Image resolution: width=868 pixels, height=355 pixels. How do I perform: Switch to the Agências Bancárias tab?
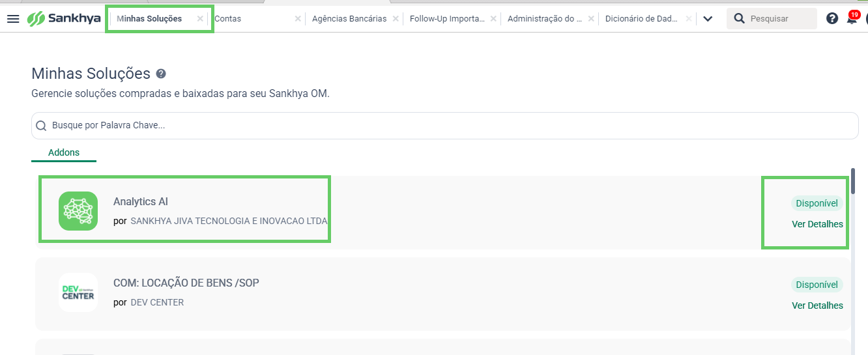point(349,19)
